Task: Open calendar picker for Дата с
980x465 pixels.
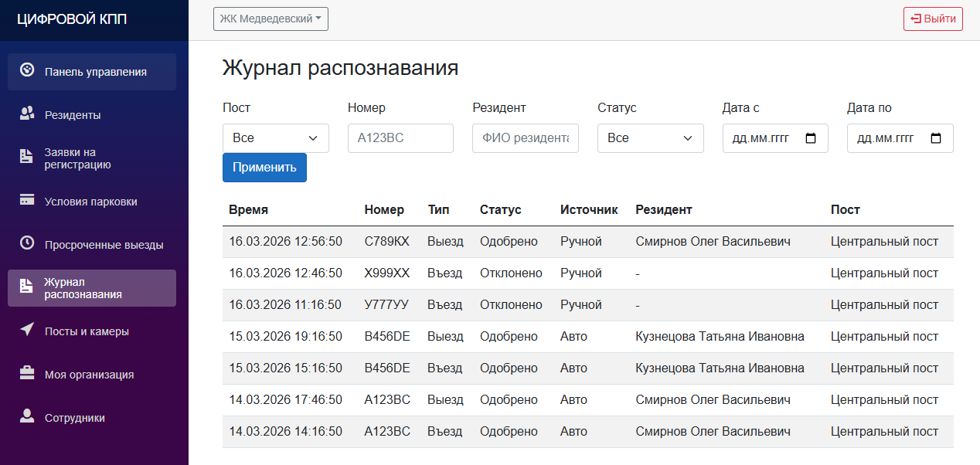Action: click(x=811, y=138)
